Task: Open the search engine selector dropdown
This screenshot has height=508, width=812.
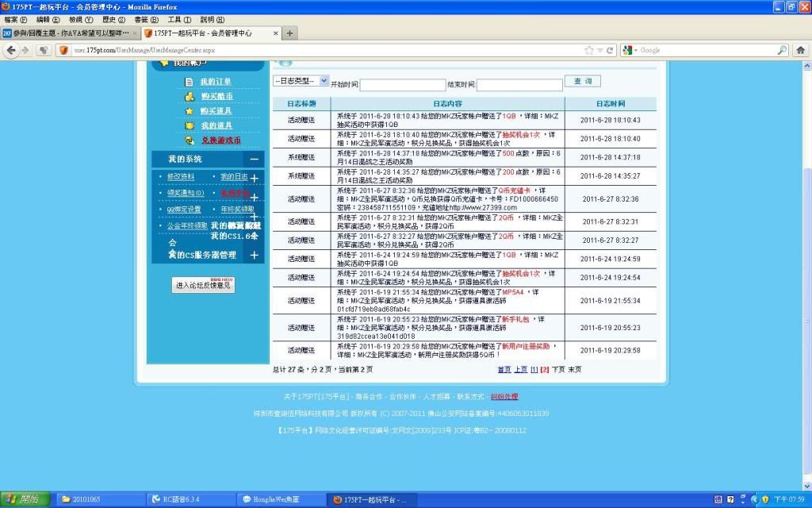Action: 630,50
